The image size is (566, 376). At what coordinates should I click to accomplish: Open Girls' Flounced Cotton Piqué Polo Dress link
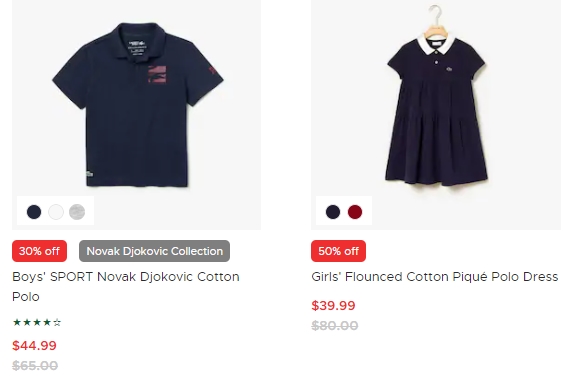(x=435, y=277)
